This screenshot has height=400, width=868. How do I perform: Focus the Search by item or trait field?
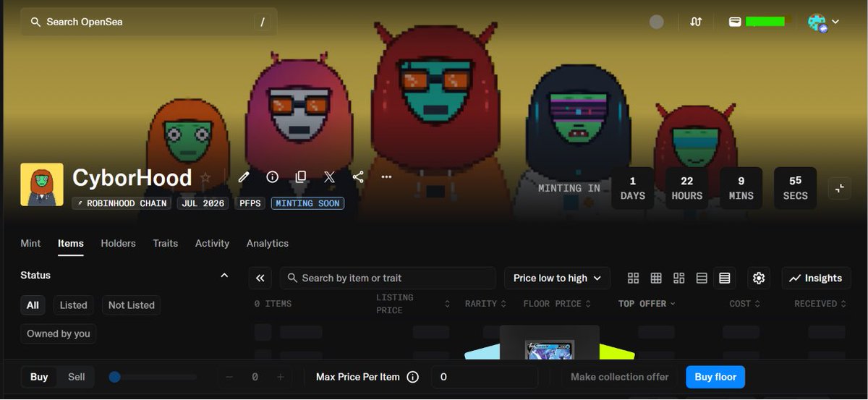(x=388, y=278)
